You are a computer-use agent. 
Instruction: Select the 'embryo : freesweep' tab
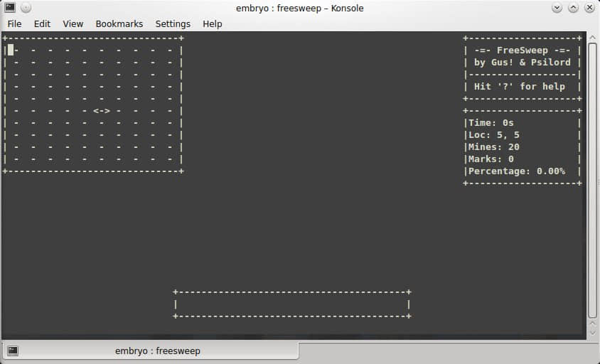click(156, 350)
